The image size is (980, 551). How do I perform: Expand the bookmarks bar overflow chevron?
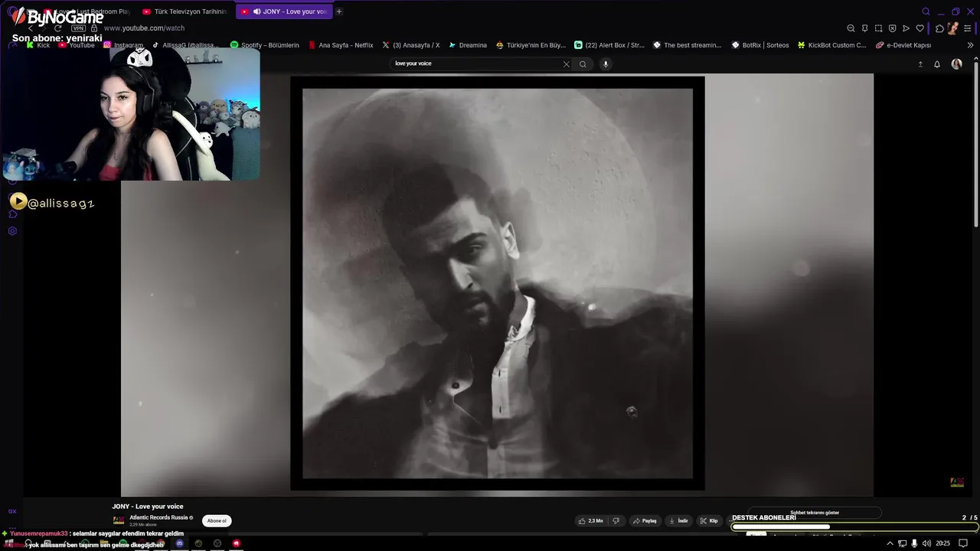pos(970,45)
